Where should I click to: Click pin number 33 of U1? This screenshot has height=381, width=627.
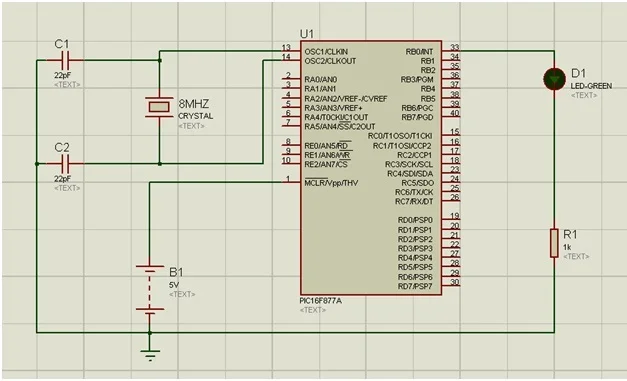point(455,48)
